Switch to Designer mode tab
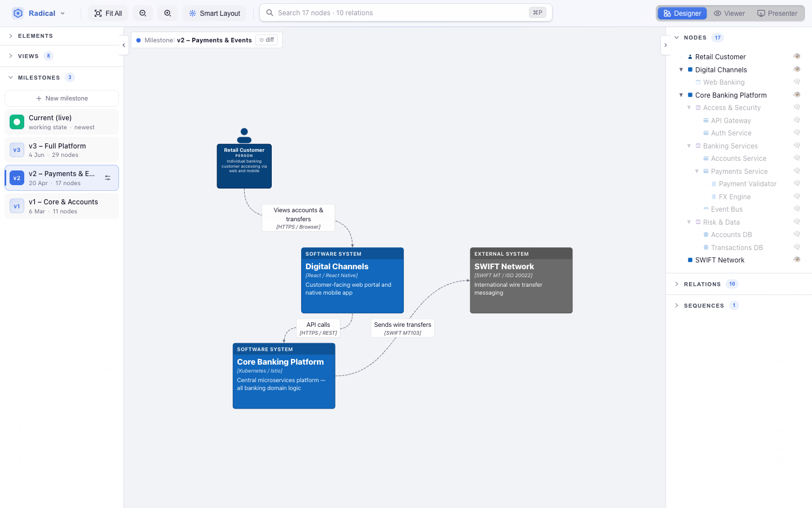 [x=682, y=13]
